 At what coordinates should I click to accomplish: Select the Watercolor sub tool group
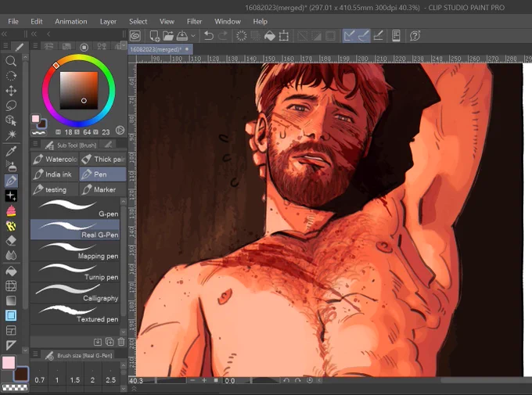(x=55, y=159)
